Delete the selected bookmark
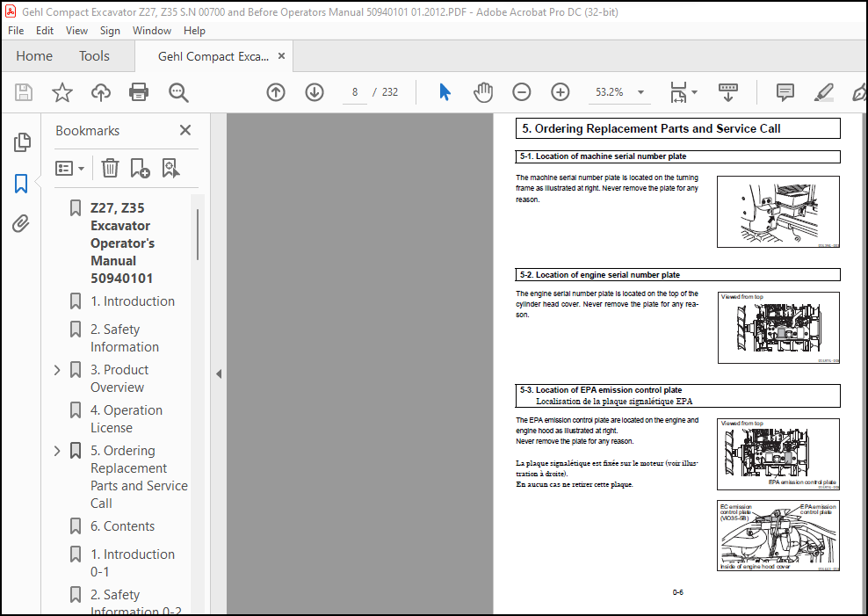This screenshot has width=868, height=616. [110, 168]
